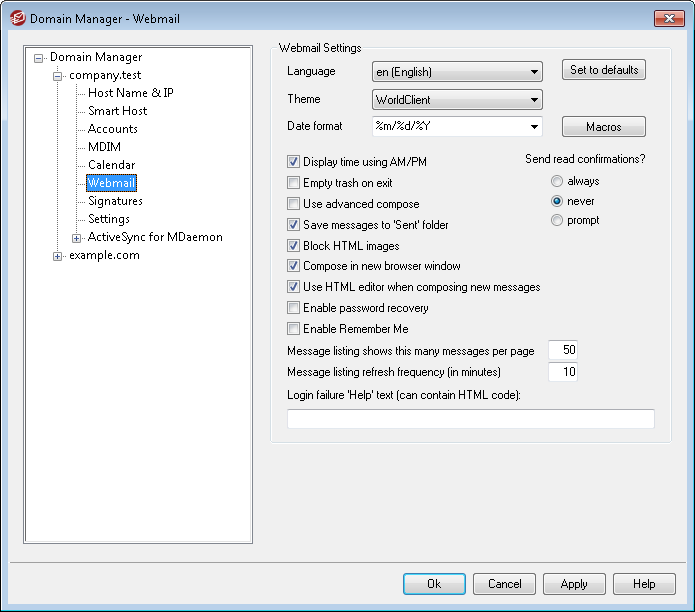Select Signatures in the tree

[115, 201]
